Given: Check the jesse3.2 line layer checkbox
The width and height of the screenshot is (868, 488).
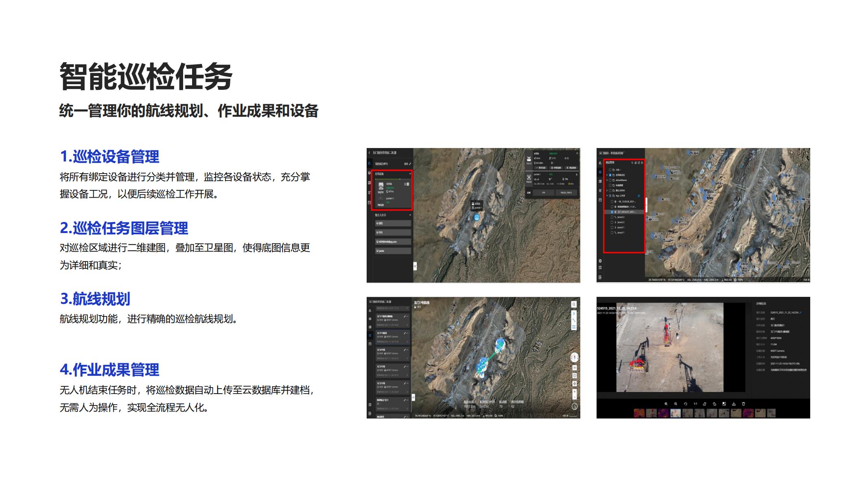Looking at the screenshot, I should pyautogui.click(x=612, y=217).
